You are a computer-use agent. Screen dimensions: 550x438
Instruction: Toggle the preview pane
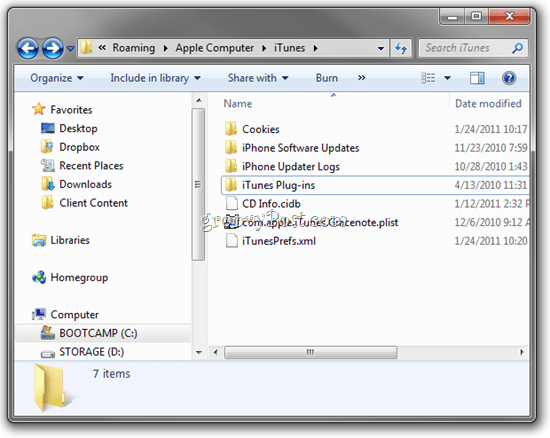pos(477,78)
